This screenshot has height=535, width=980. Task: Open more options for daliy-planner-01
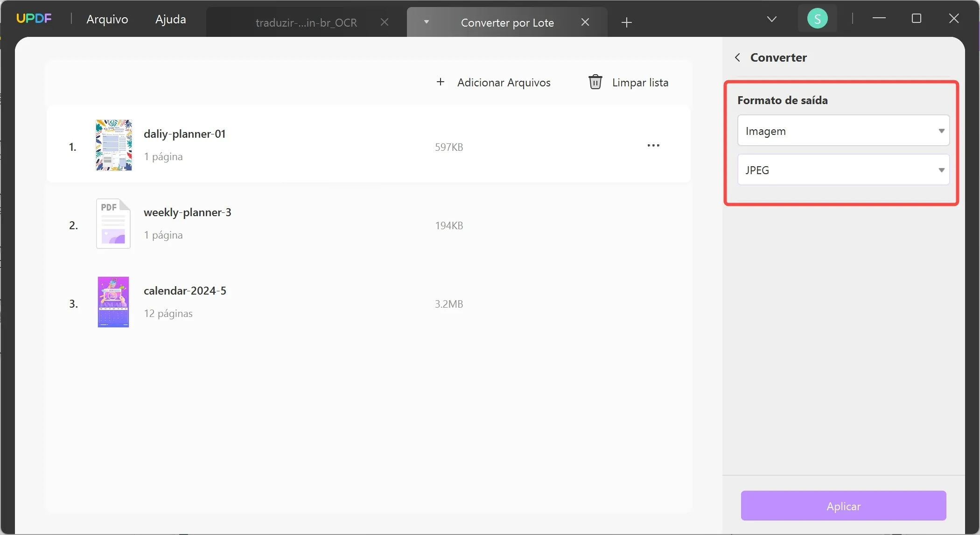[653, 145]
